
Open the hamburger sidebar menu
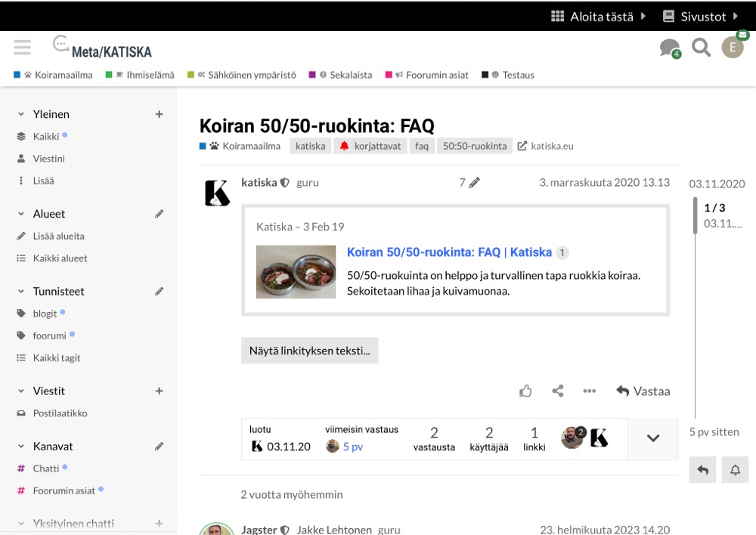[x=23, y=48]
